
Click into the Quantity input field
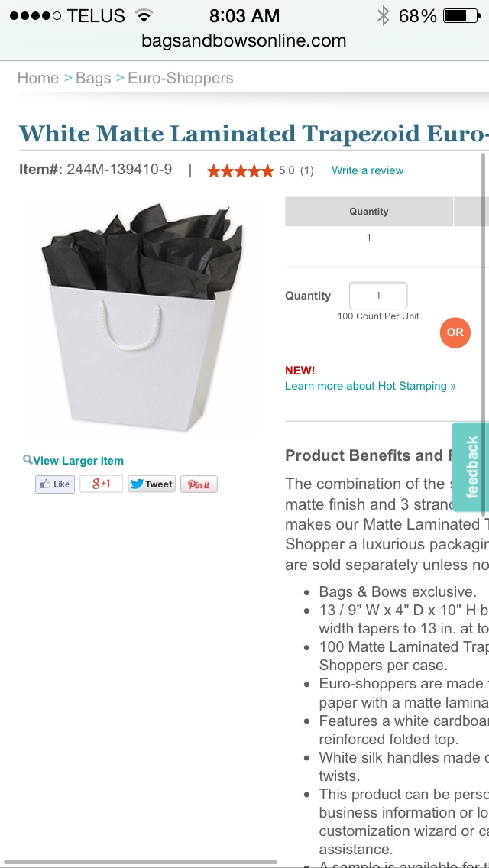click(378, 296)
